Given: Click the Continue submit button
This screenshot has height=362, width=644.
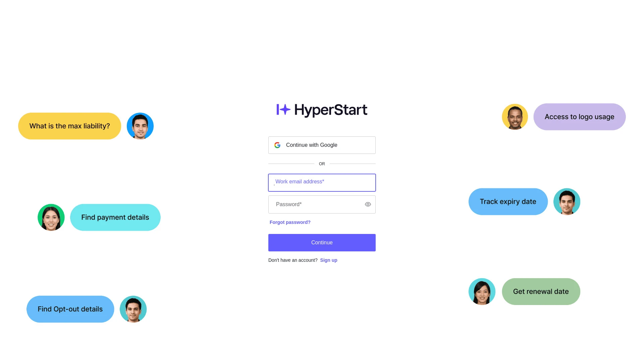Looking at the screenshot, I should click(x=322, y=242).
